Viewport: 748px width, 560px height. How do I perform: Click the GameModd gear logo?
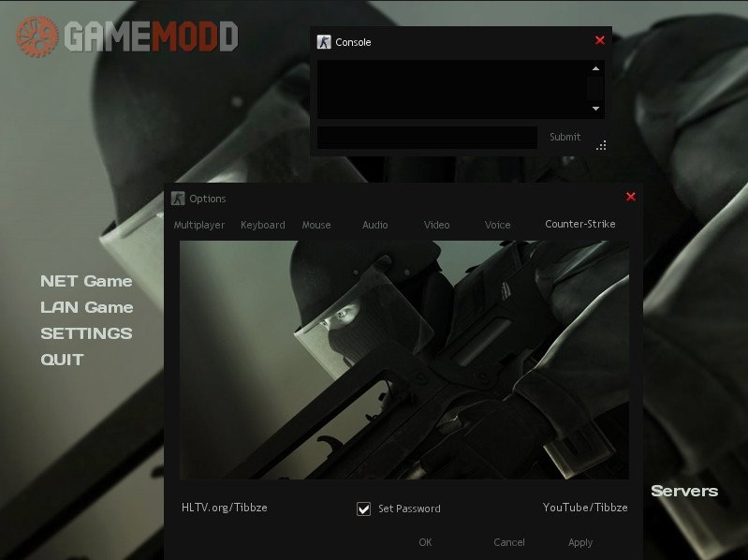pos(37,37)
